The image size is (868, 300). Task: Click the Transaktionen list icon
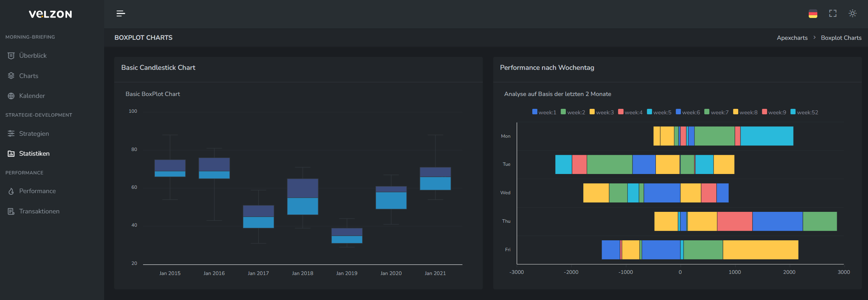(11, 211)
